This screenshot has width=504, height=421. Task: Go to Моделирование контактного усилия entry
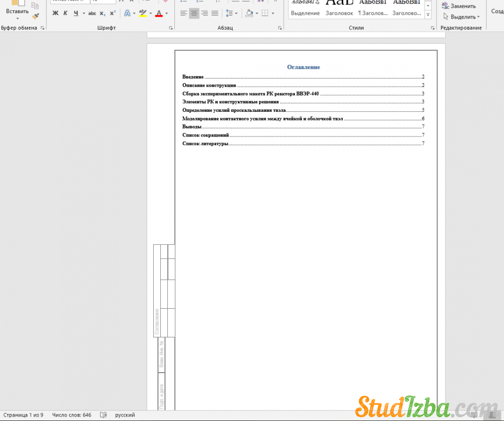pyautogui.click(x=303, y=118)
